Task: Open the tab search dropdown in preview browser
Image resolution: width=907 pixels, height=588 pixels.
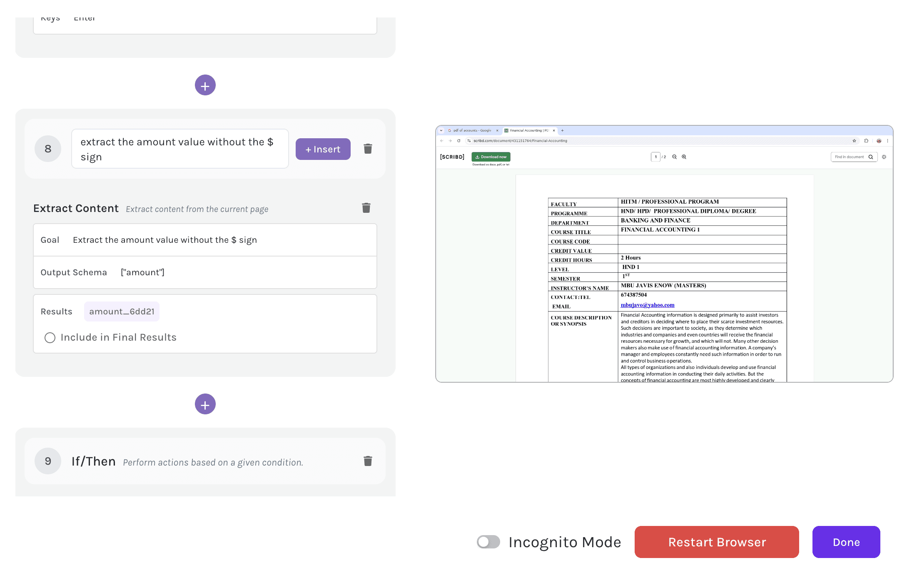Action: pyautogui.click(x=441, y=130)
